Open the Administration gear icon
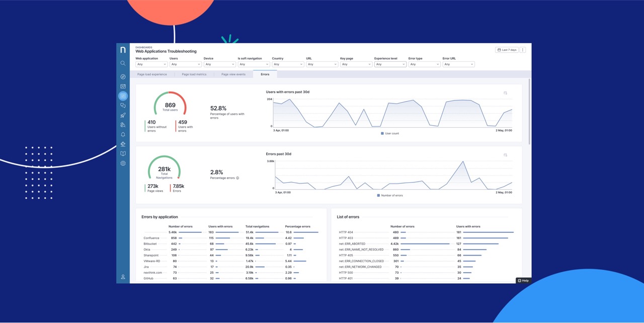 123,163
